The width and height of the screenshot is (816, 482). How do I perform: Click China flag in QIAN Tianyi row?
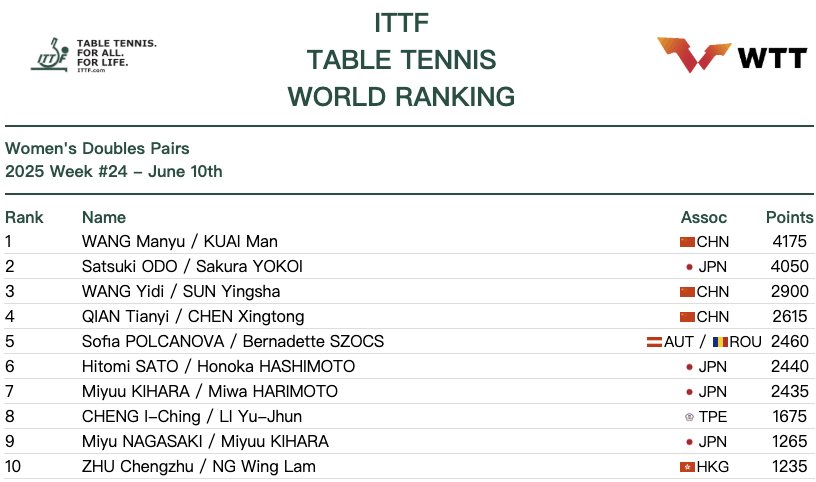687,317
